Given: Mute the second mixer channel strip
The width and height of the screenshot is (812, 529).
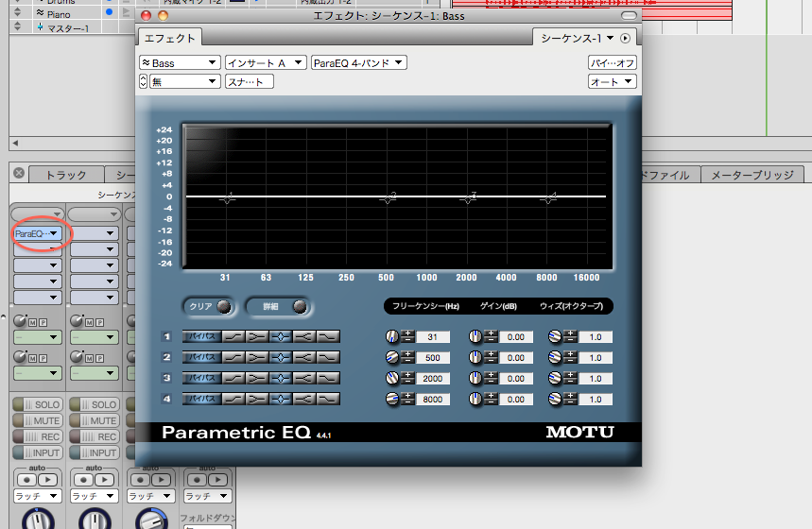Looking at the screenshot, I should pos(95,420).
